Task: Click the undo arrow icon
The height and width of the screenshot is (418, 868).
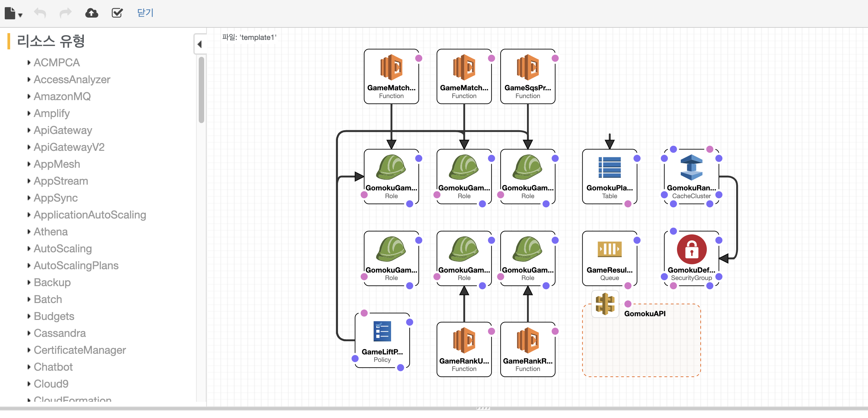Action: 40,13
